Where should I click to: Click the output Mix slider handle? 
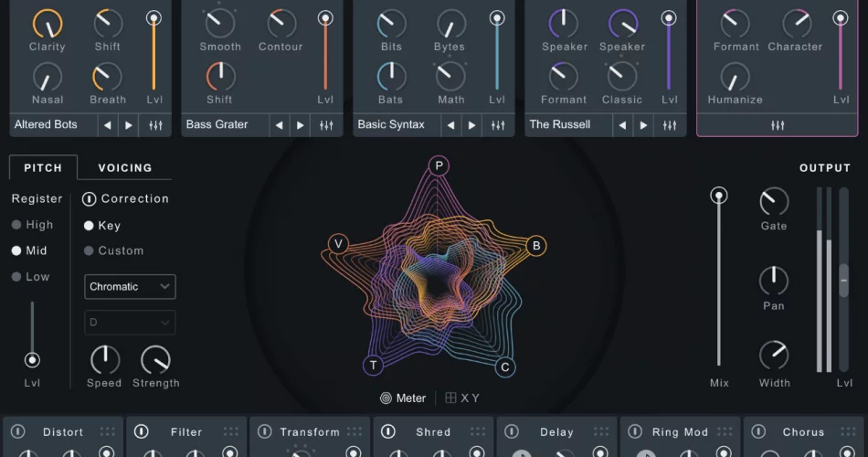coord(718,196)
